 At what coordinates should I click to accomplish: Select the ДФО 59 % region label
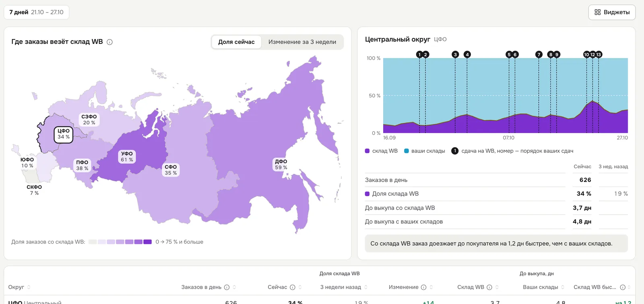tap(281, 164)
